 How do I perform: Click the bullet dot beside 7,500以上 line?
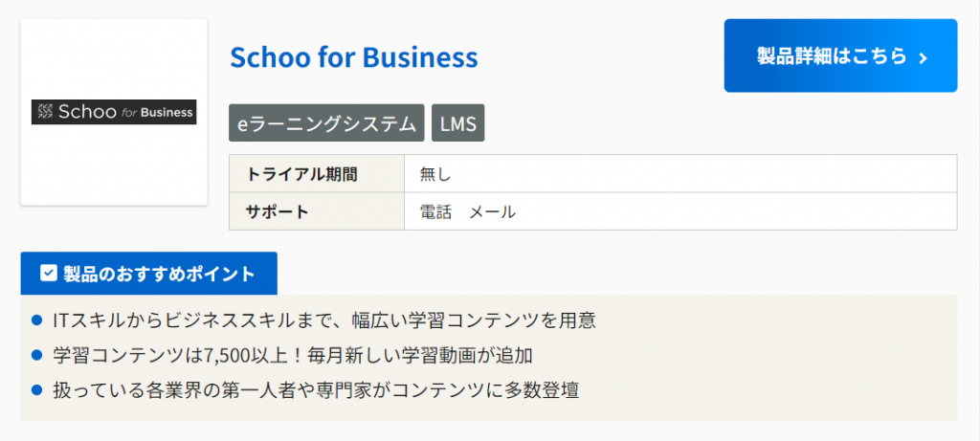pos(37,355)
